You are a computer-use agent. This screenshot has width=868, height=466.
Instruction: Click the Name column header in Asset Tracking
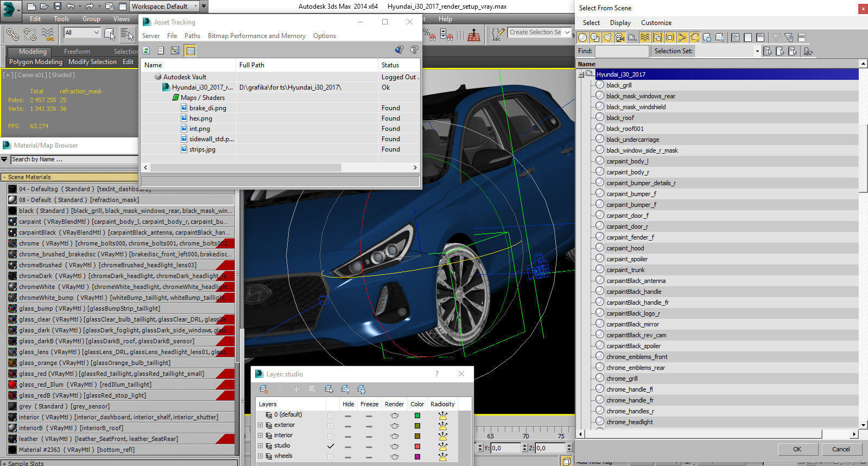[188, 65]
